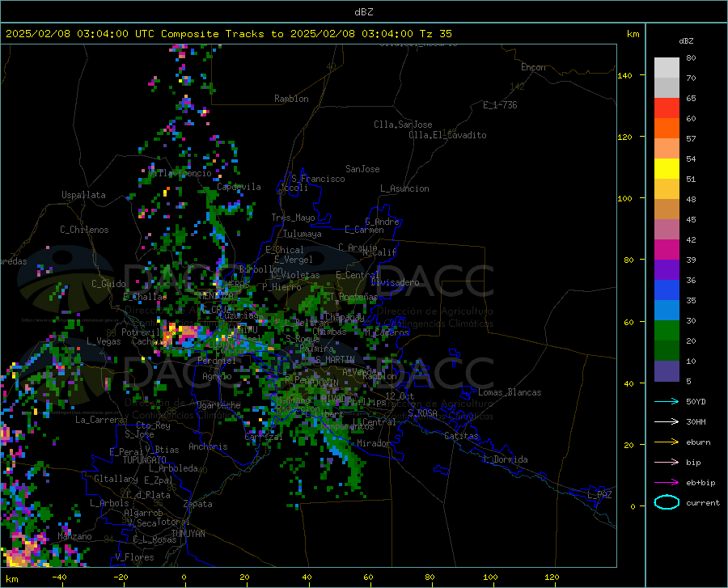Image resolution: width=728 pixels, height=588 pixels.
Task: Click the magenta eb+bip arrow legend icon
Action: pyautogui.click(x=667, y=483)
